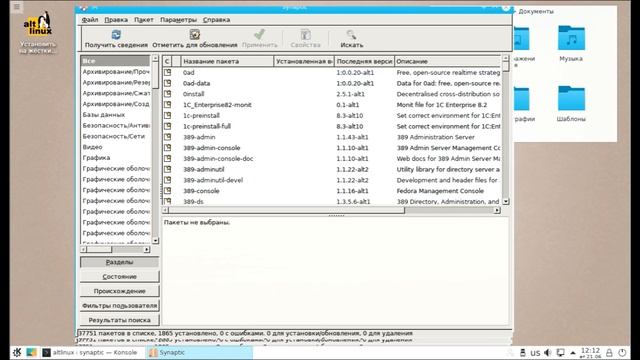Click the С status column header
Viewport: 640px width, 360px height.
[x=167, y=61]
